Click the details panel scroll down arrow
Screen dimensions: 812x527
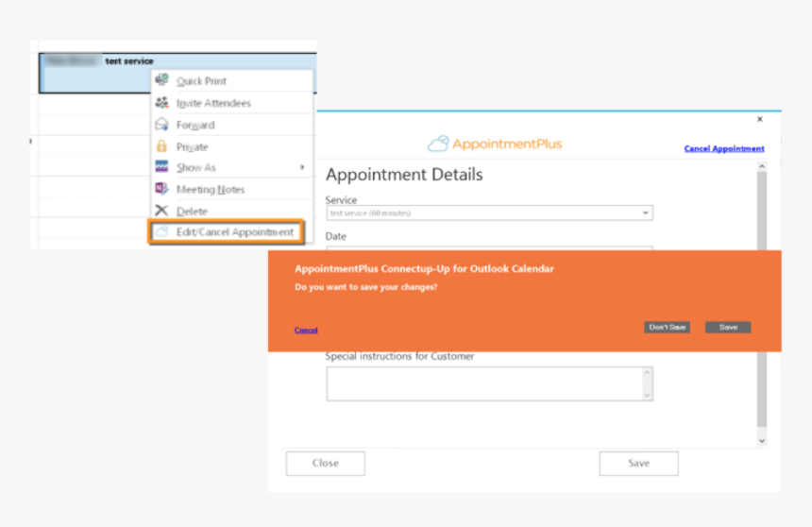[x=762, y=441]
